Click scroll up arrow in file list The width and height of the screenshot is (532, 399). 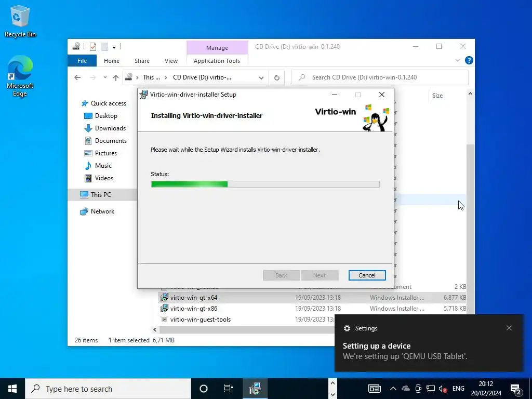pyautogui.click(x=470, y=94)
